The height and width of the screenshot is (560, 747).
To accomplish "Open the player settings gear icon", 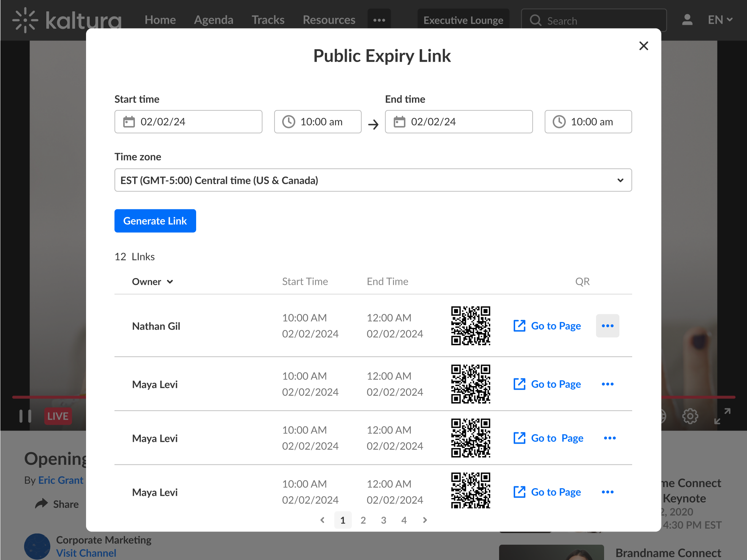I will coord(690,416).
